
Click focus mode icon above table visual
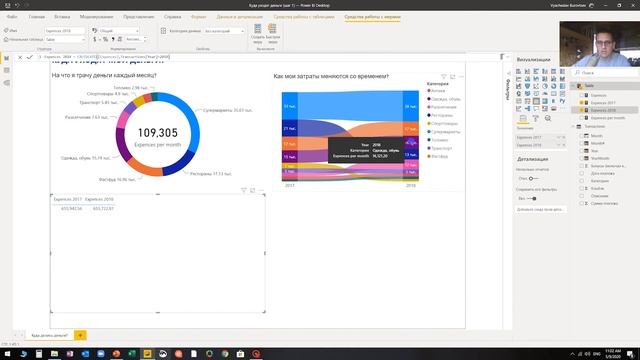253,190
